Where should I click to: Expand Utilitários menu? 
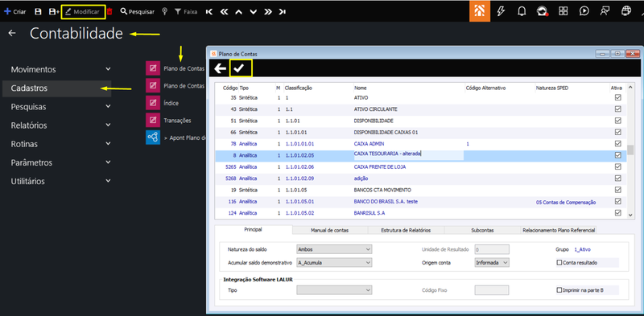(x=61, y=181)
